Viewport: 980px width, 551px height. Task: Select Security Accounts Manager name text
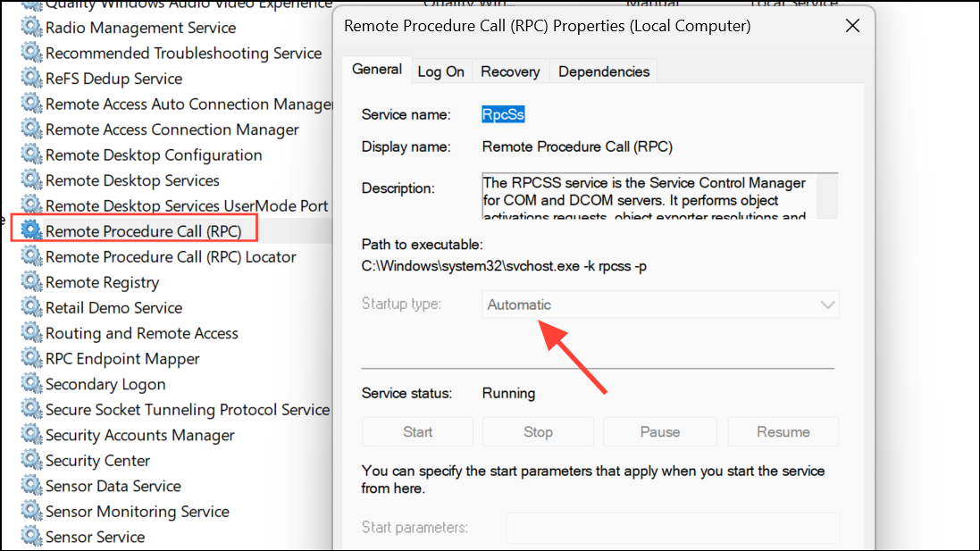point(140,436)
